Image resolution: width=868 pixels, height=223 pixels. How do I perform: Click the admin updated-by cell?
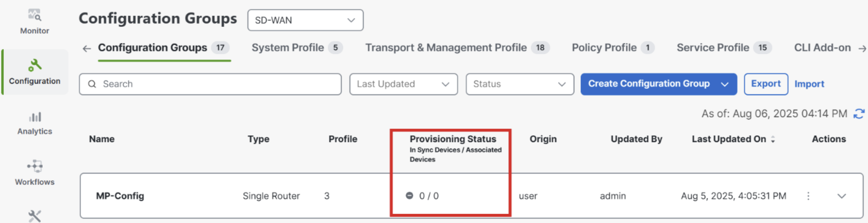pos(613,196)
